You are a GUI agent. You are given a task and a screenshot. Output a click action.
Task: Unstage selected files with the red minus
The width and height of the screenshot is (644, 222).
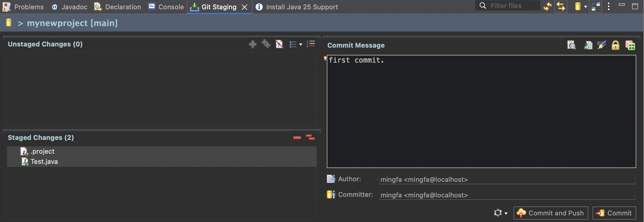(x=297, y=138)
